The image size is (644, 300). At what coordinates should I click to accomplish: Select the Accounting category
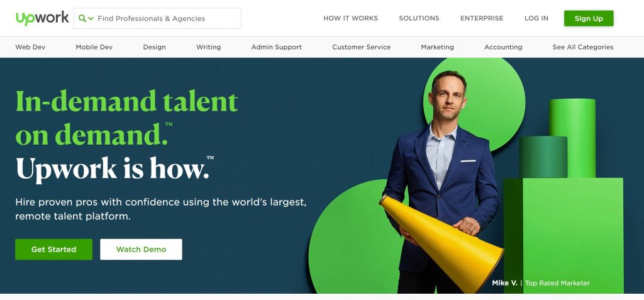503,47
